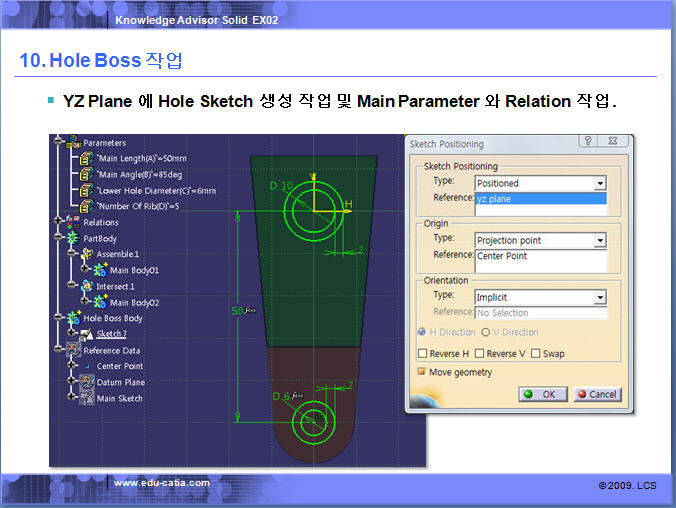676x508 pixels.
Task: Click the Hole Boss Body icon
Action: 73,318
